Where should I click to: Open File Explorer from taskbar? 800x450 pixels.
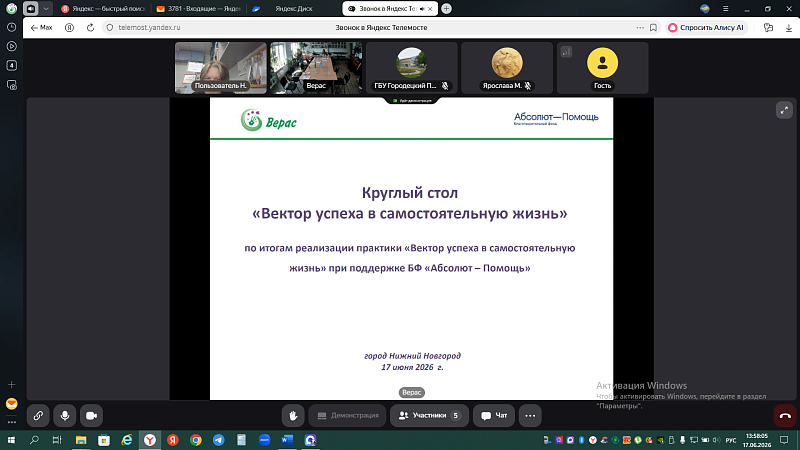(81, 440)
